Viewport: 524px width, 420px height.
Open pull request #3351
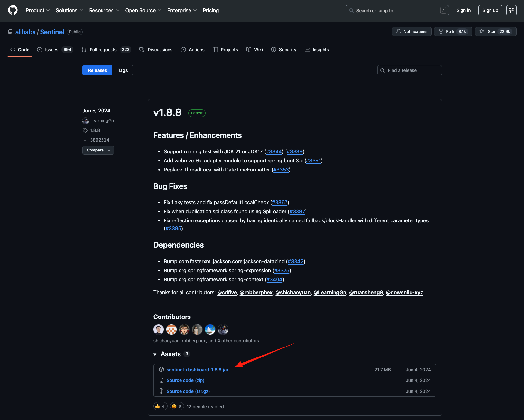tap(314, 161)
